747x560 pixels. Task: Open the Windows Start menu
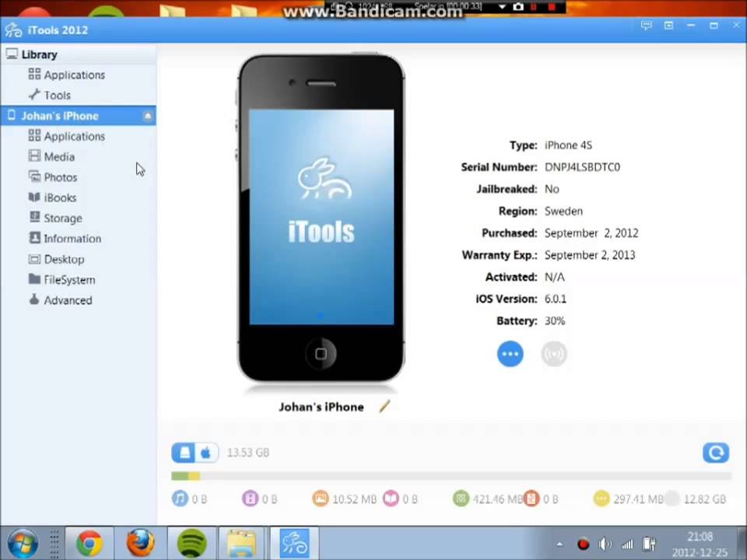[x=23, y=544]
